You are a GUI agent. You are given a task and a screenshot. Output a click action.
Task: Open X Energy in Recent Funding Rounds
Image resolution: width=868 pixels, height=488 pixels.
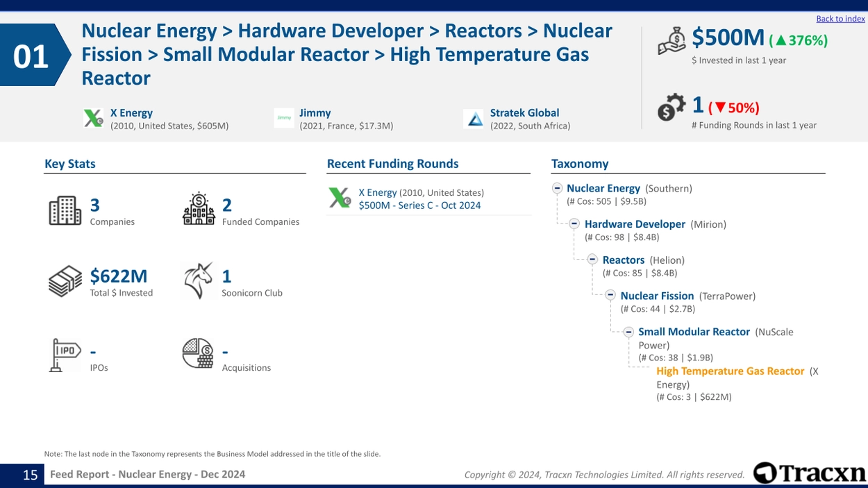pyautogui.click(x=378, y=192)
